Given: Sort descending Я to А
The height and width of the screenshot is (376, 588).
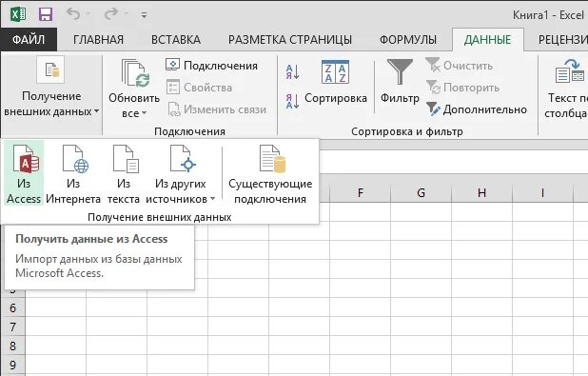Looking at the screenshot, I should (292, 101).
